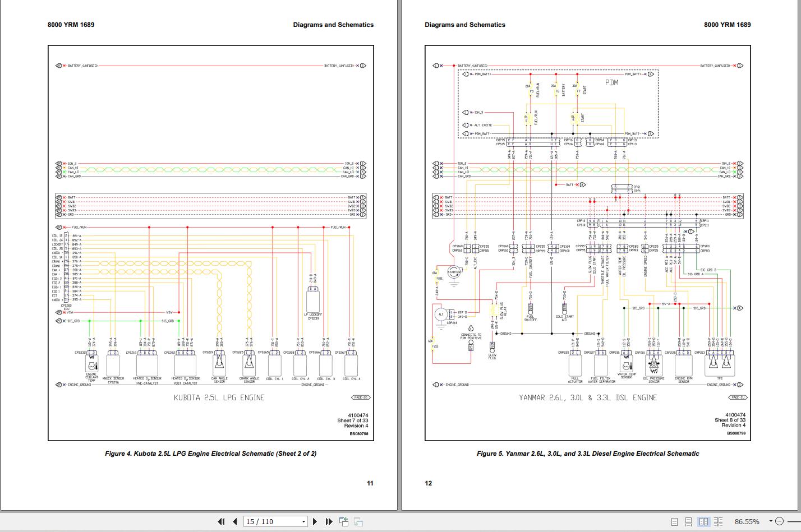Image resolution: width=801 pixels, height=532 pixels.
Task: Open the zoom level dropdown
Action: [x=771, y=521]
